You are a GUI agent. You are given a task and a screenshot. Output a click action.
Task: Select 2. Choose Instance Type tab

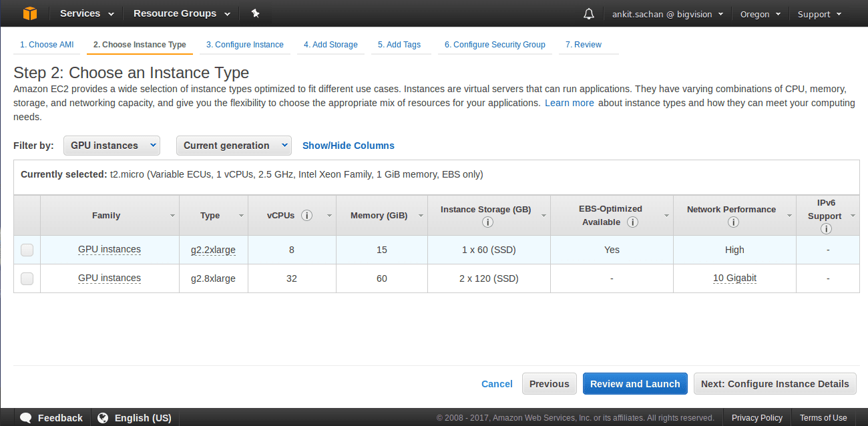pyautogui.click(x=140, y=45)
